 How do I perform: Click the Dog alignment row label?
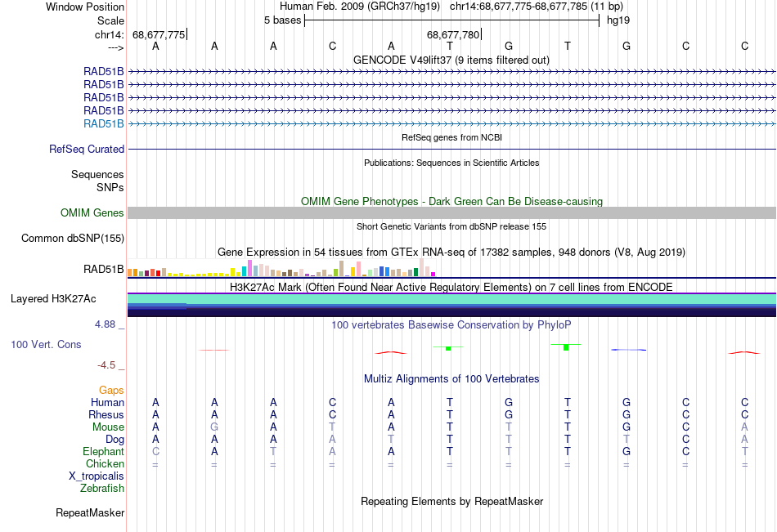[115, 440]
